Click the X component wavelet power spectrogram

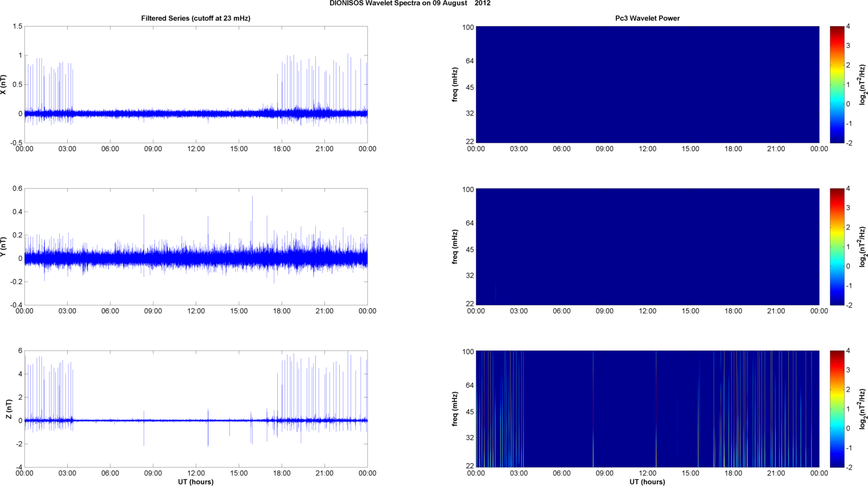(647, 84)
